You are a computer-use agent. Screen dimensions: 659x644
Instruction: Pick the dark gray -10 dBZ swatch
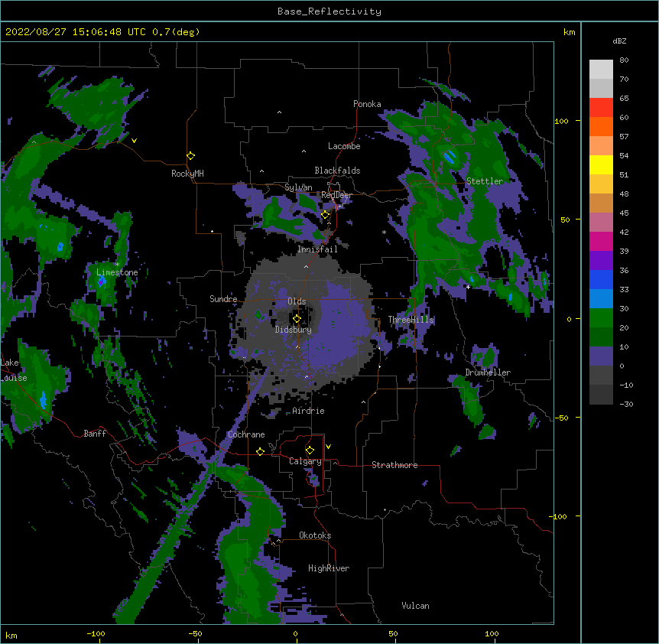(x=601, y=394)
